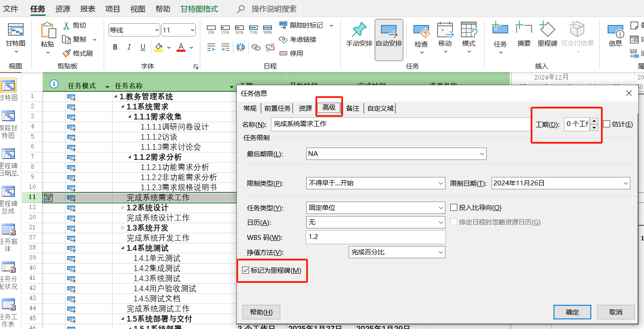Screen dimensions: 644x329
Task: Toggle italic formatting in the ribbon
Action: point(129,47)
